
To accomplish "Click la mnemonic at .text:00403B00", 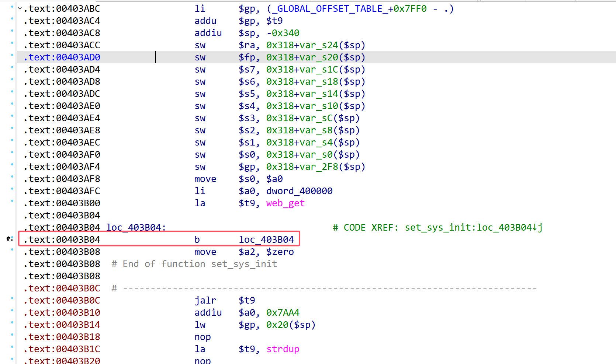I will 200,203.
